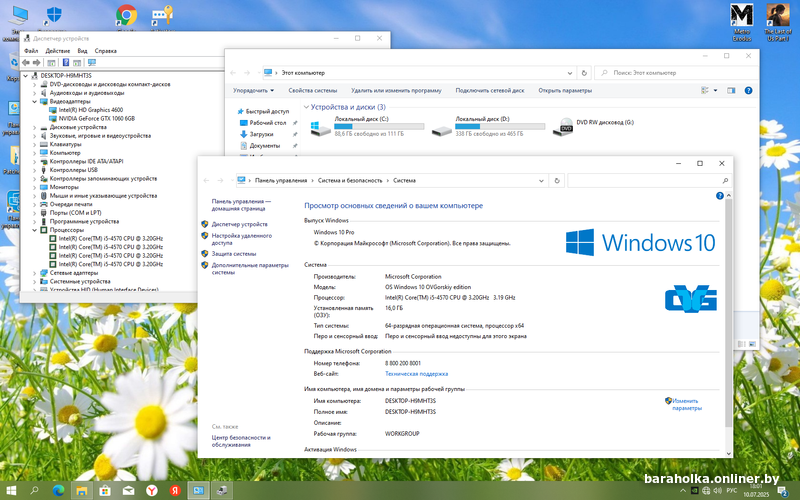Select NVIDIA GeForce GTX 1060 6GB device
Image resolution: width=800 pixels, height=500 pixels.
coord(96,118)
